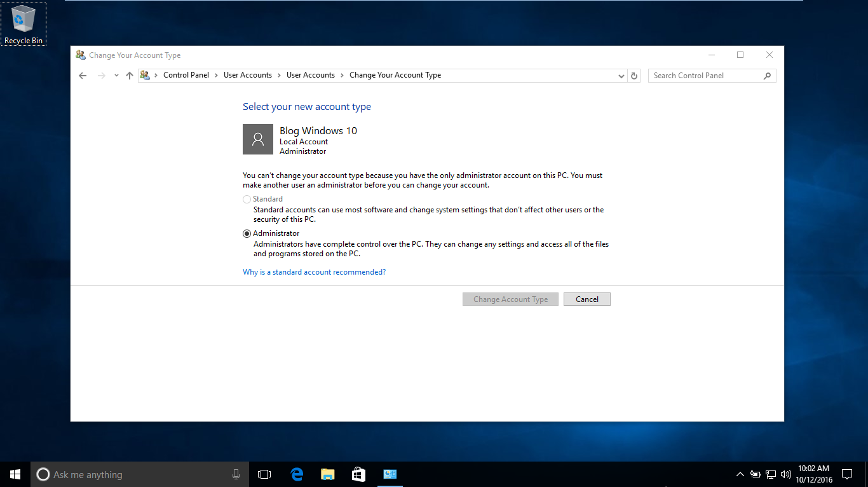Click the Cancel button

587,299
